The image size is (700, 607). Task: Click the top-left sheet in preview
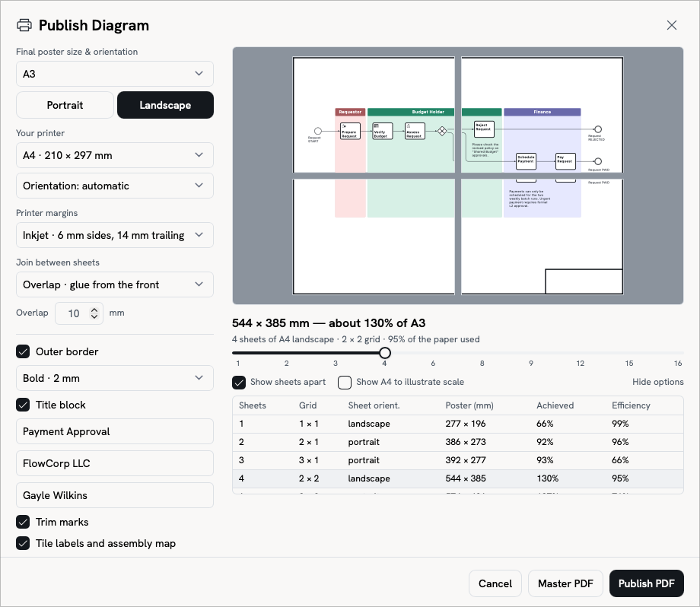374,115
